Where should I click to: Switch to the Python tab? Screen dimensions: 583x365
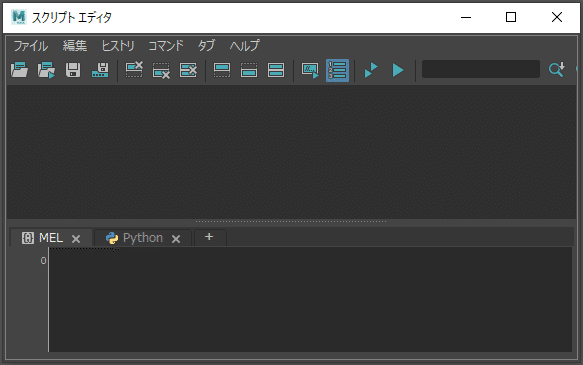pyautogui.click(x=143, y=238)
